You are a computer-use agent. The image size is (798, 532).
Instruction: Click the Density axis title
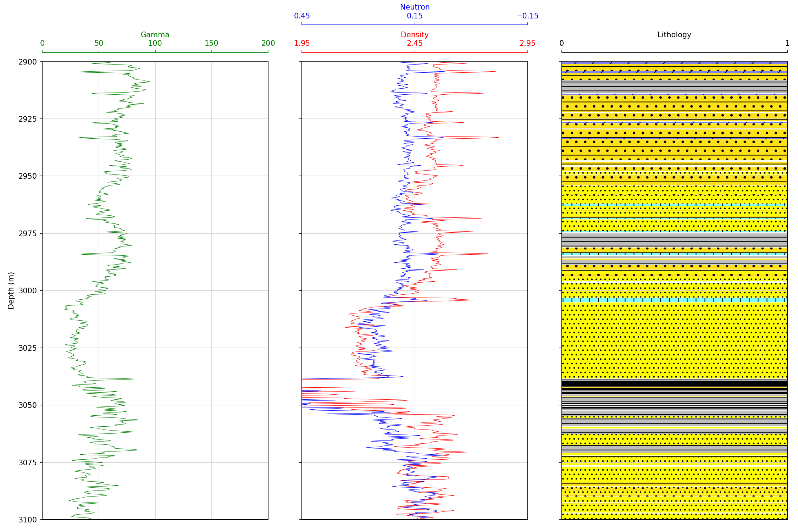coord(415,35)
